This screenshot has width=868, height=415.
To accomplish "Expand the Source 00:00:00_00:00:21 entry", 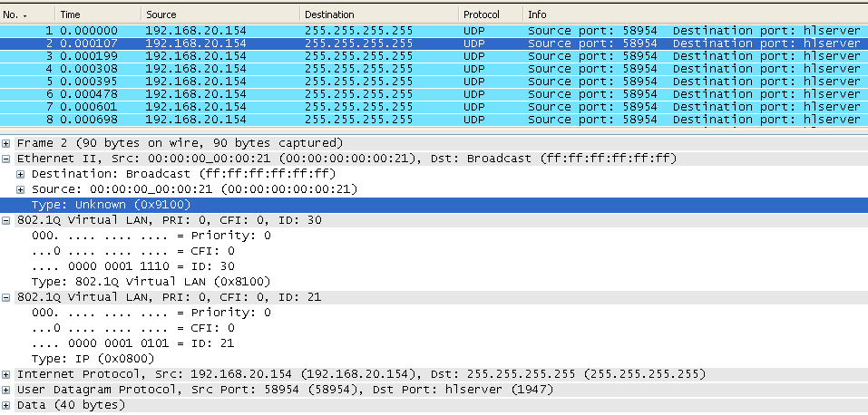I will [21, 189].
